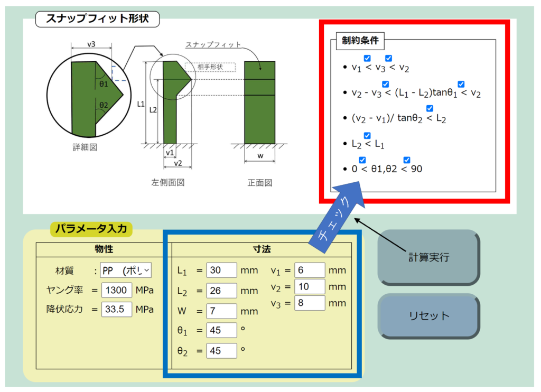Toggle the right checkbox above θ1,θ2 < 90
Viewport: 541px width, 392px height.
pos(407,160)
